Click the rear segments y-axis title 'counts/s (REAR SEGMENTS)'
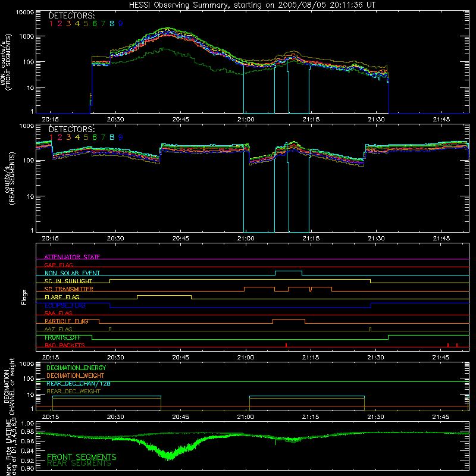The image size is (476, 476). point(9,178)
